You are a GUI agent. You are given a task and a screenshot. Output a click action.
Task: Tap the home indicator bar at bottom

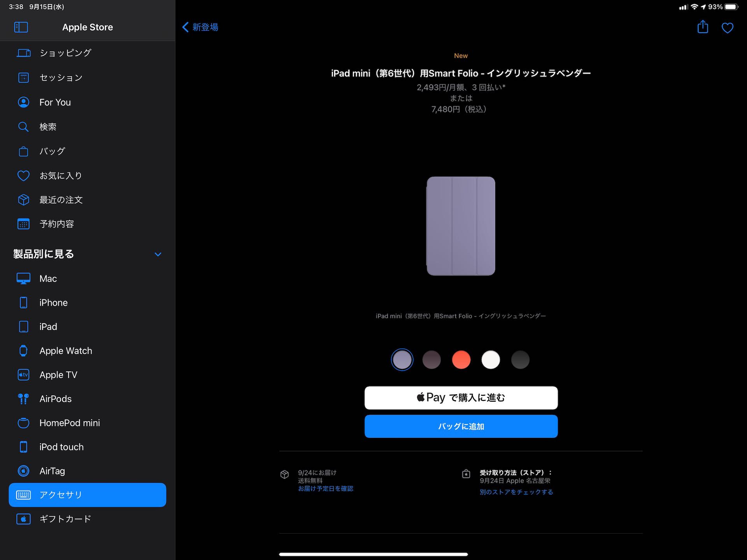[373, 554]
